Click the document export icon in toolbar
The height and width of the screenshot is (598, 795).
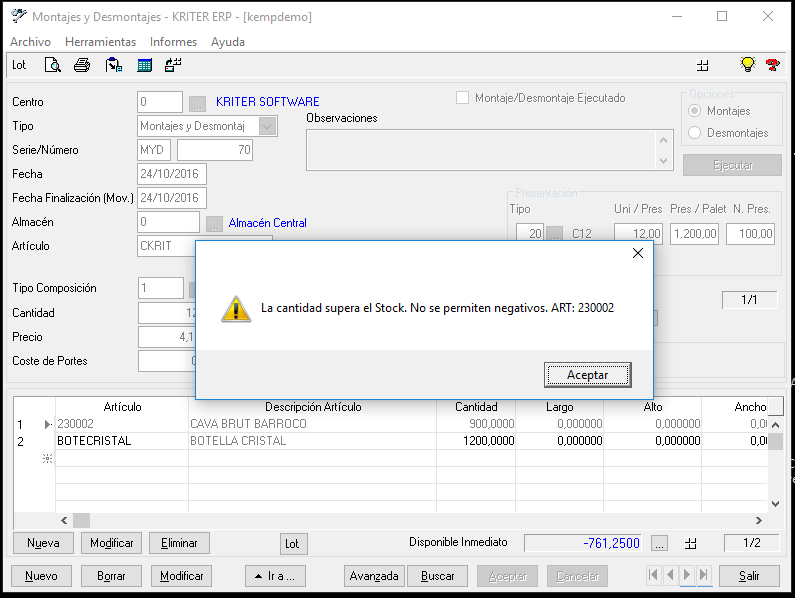(114, 65)
